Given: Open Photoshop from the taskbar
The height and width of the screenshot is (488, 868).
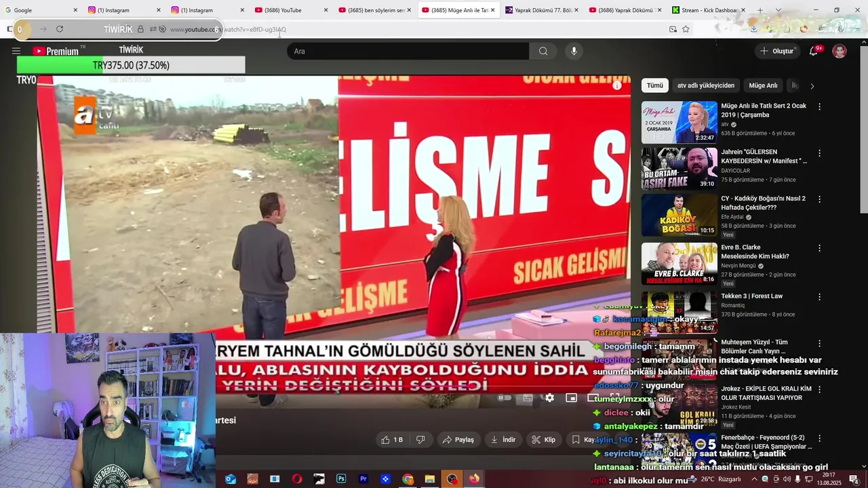Looking at the screenshot, I should [341, 479].
